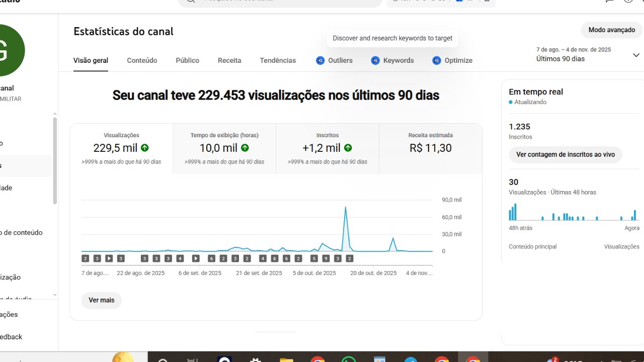The width and height of the screenshot is (644, 362).
Task: Click the video play marker right of the '4' badge
Action: (196, 258)
